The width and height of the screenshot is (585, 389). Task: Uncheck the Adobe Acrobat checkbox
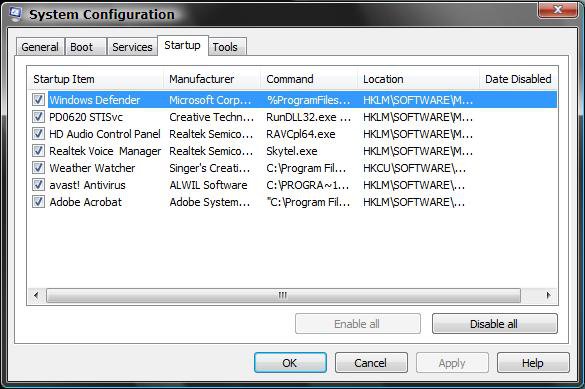pyautogui.click(x=38, y=202)
